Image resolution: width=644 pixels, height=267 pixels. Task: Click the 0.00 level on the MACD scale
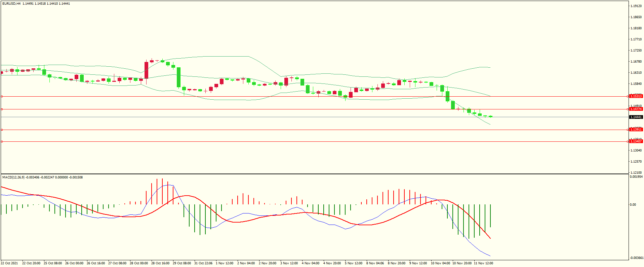(x=633, y=205)
